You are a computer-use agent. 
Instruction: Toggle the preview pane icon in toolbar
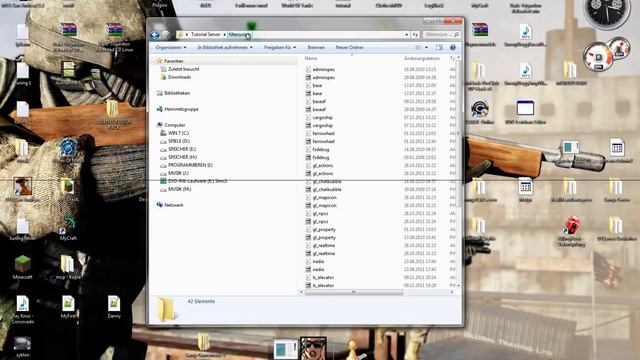pos(439,47)
